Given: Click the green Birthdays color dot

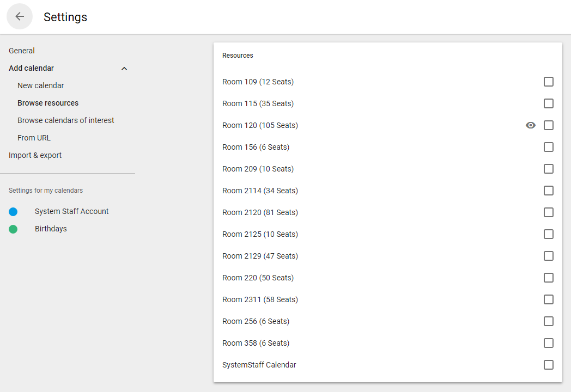Looking at the screenshot, I should coord(13,229).
